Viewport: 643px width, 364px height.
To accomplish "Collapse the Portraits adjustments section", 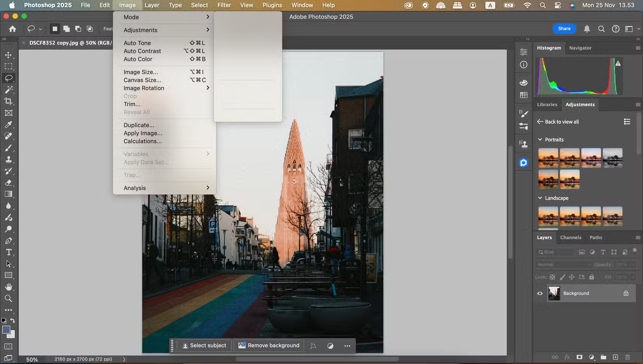I will (540, 139).
